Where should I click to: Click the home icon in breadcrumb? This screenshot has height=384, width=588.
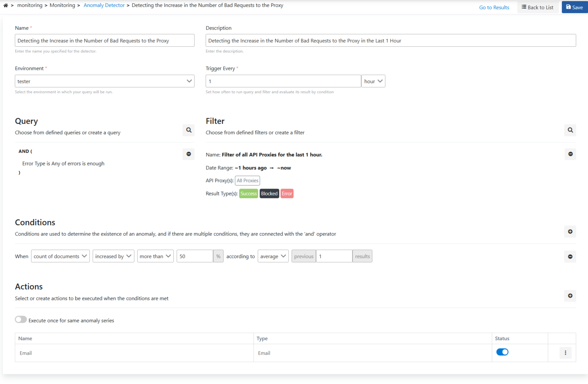(x=6, y=5)
